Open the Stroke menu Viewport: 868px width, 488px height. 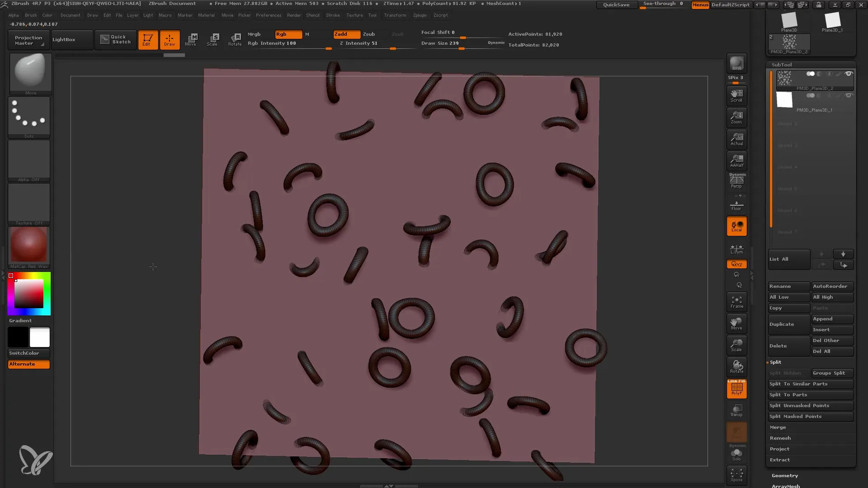[x=331, y=15]
